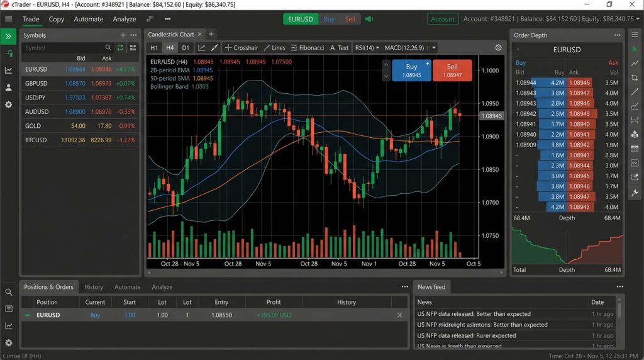Select the News feed tab
Screen dimensions: 644x360
click(431, 287)
